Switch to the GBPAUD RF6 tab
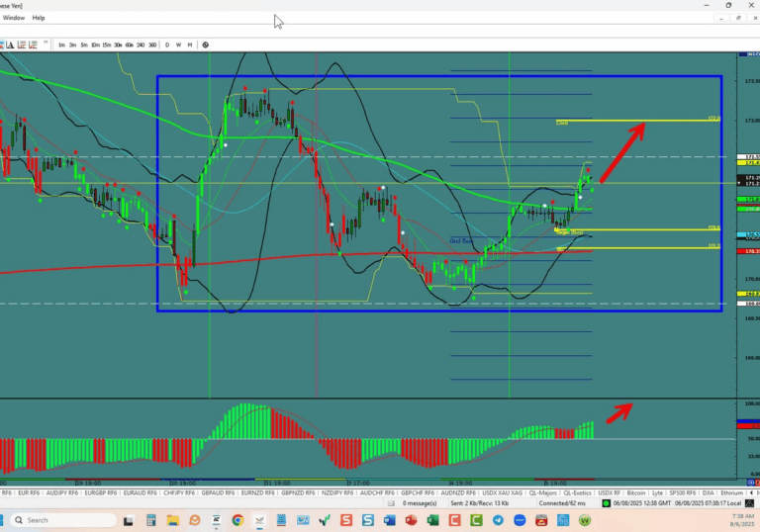The image size is (760, 532). 218,493
